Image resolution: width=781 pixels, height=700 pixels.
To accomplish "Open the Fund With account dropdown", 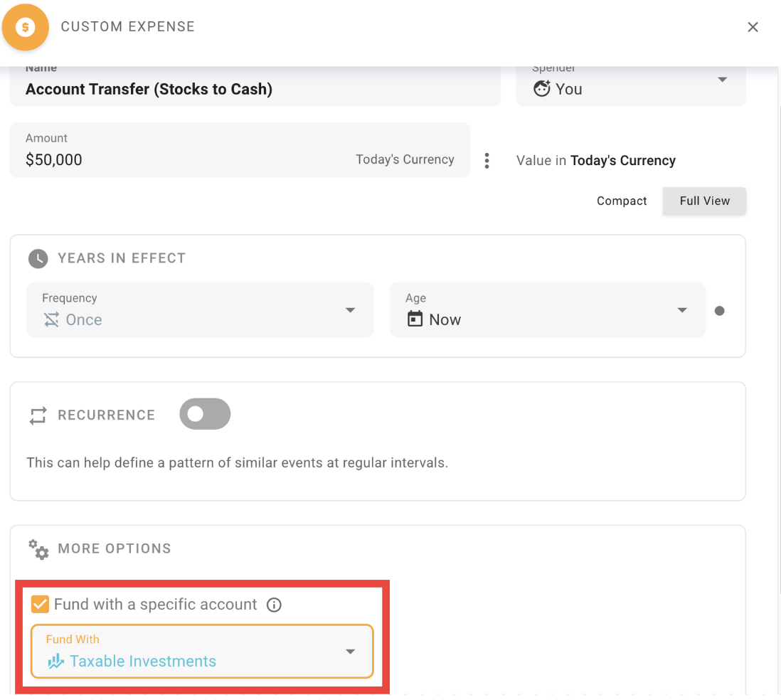I will pyautogui.click(x=350, y=651).
